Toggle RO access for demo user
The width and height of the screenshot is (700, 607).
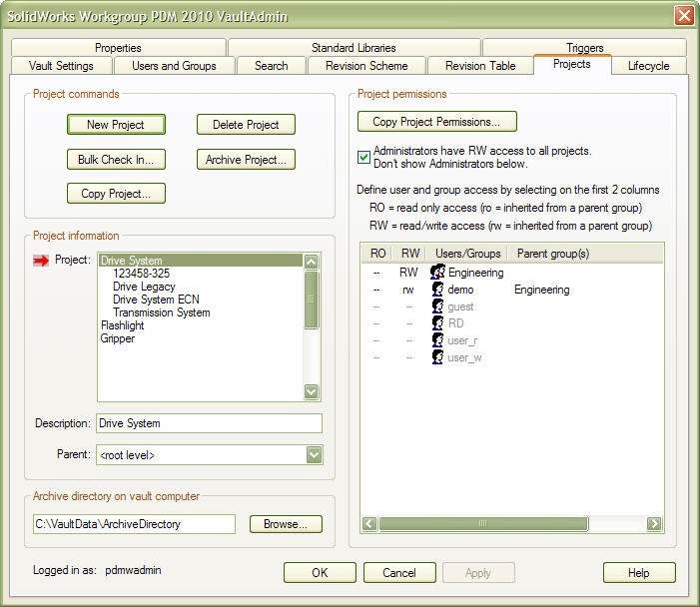[x=376, y=290]
